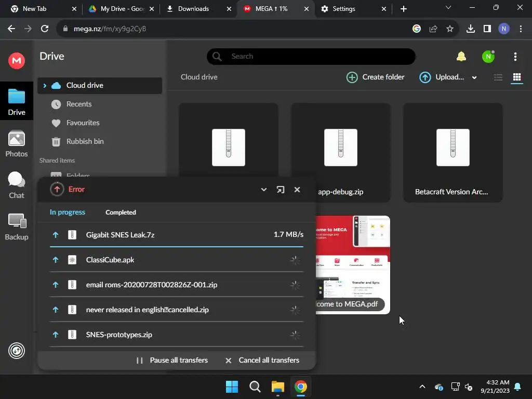Open the tab search dropdown chevron
This screenshot has height=399, width=532.
pos(448,7)
